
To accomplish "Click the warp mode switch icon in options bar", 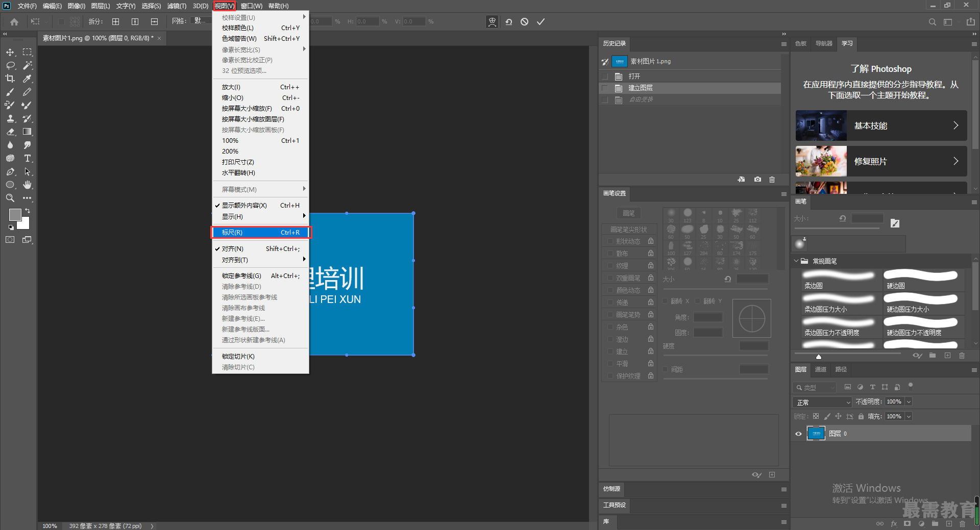I will pos(492,21).
